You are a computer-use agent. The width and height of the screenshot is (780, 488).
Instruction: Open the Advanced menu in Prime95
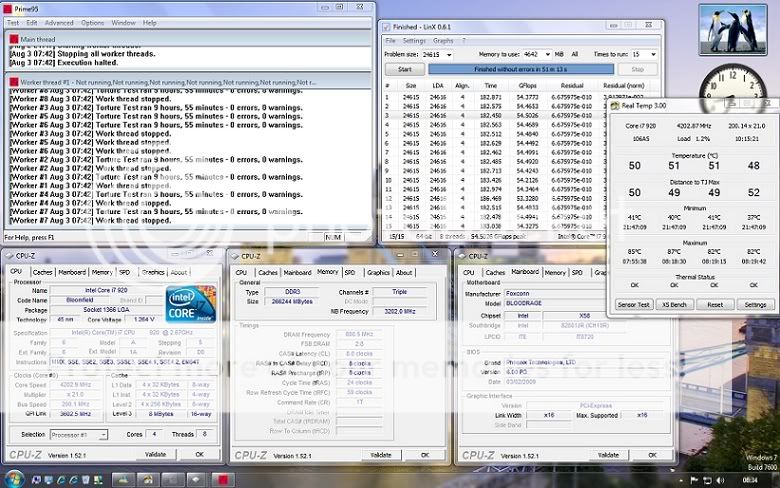pyautogui.click(x=59, y=23)
